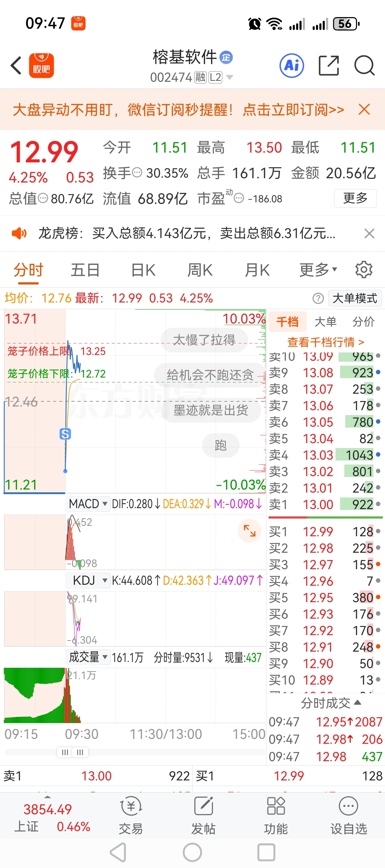Tap the 龙虎榜 speaker announcement icon
Screen dimensions: 385x868
pyautogui.click(x=19, y=233)
